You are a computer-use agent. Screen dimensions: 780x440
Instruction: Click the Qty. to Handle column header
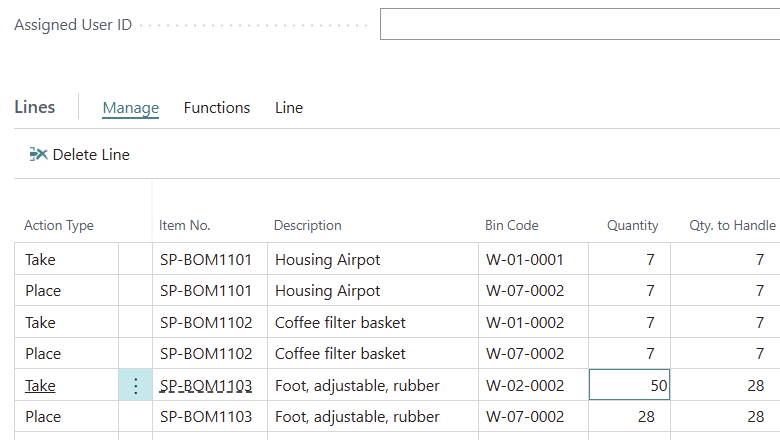(x=732, y=226)
